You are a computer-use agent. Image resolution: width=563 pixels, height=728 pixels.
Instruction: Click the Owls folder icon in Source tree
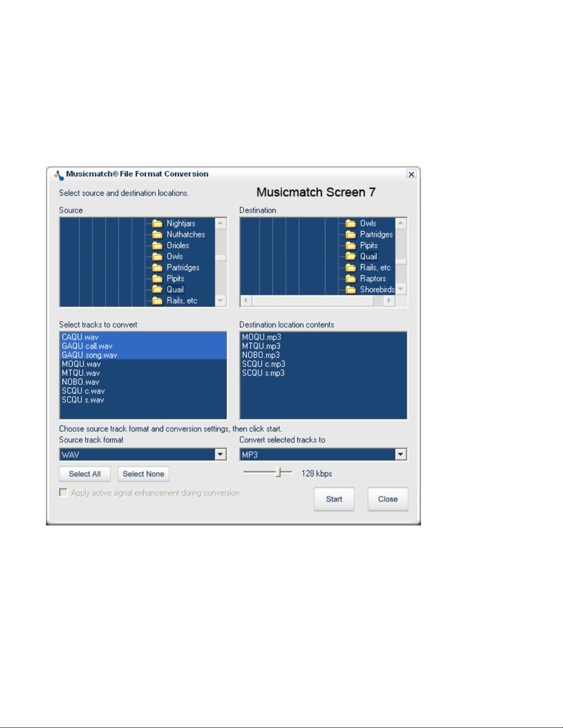click(x=158, y=257)
